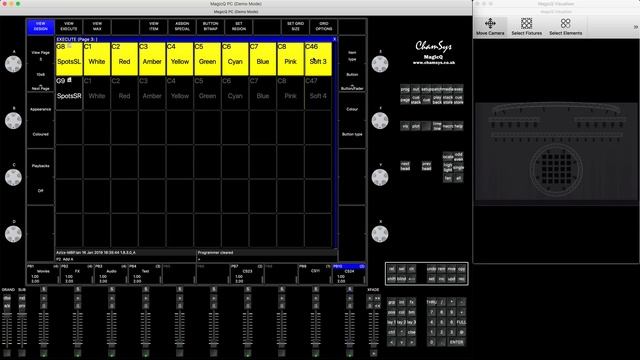The height and width of the screenshot is (360, 640).
Task: Toggle yellow C5 Green execute button
Action: (207, 59)
